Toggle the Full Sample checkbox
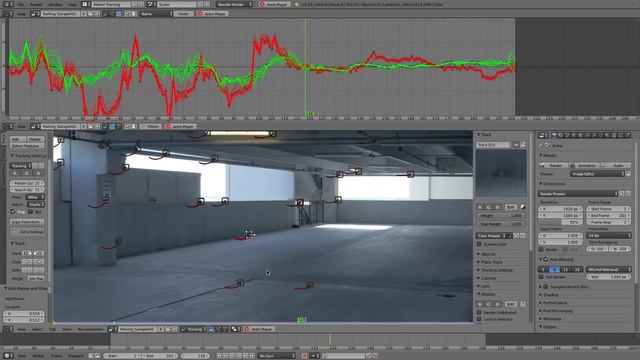Screen dimensions: 640x360 click(542, 277)
